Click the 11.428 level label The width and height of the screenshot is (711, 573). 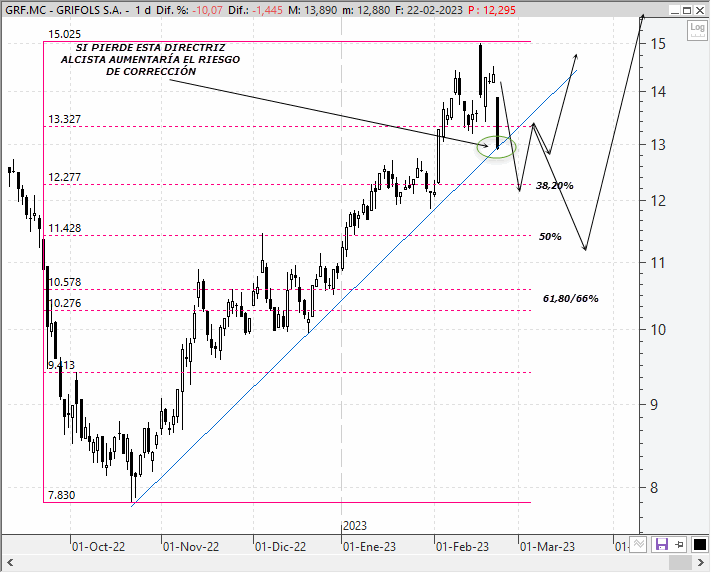(64, 228)
